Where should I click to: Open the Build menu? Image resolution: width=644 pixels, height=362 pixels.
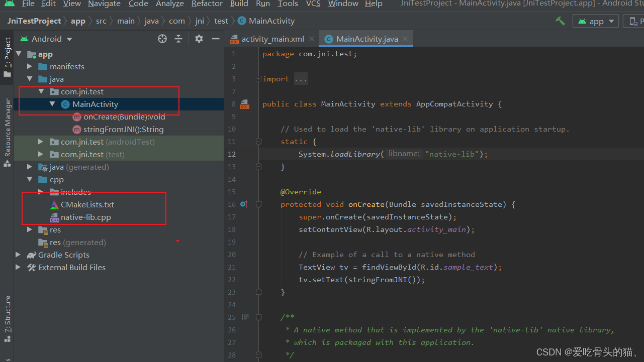tap(239, 4)
